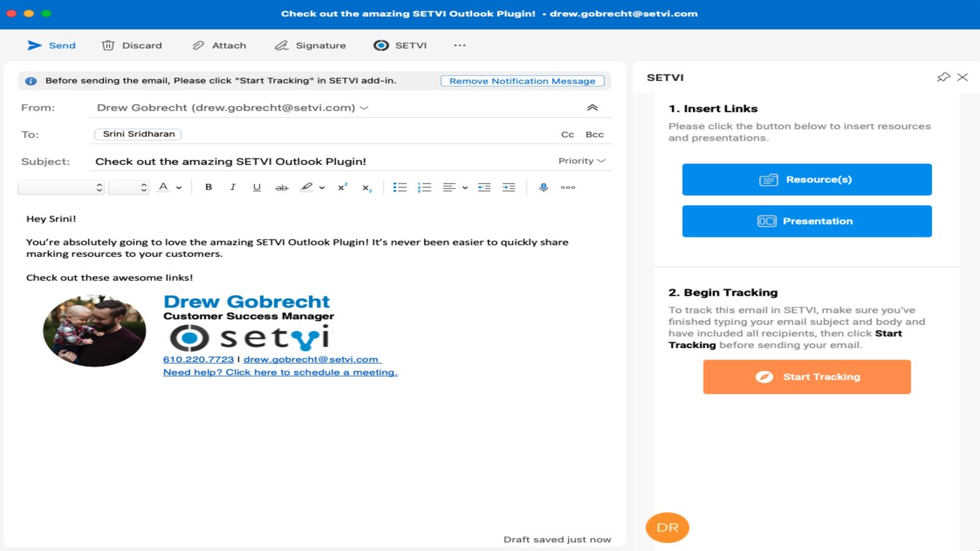Open the drew.gobrecht@setvi.com signature link
Screen dimensions: 980x551
(311, 359)
